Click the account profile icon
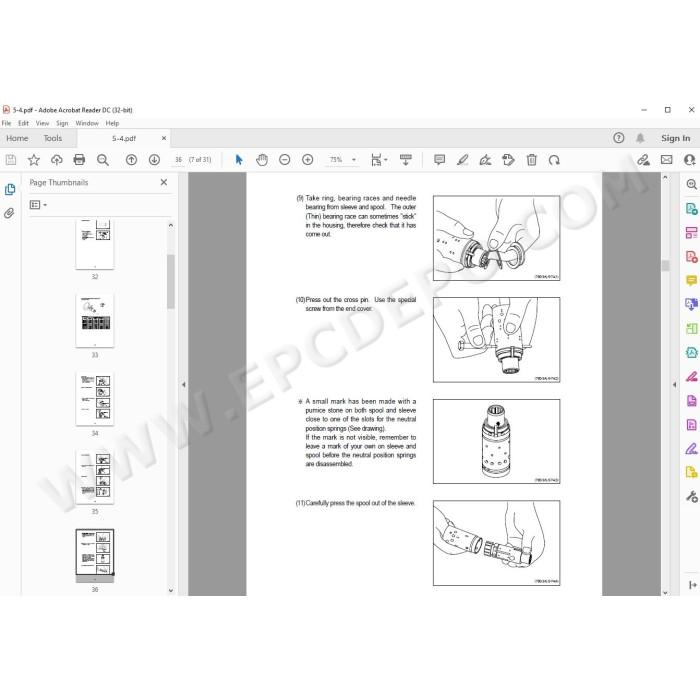This screenshot has height=700, width=700. point(690,160)
